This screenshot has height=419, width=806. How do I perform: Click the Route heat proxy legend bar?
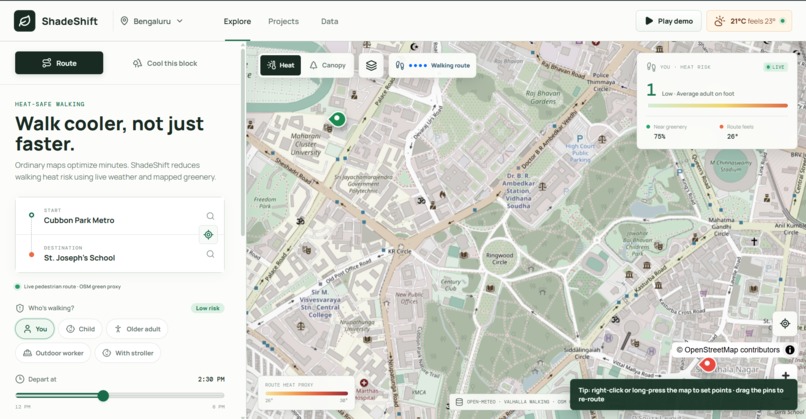[x=306, y=393]
